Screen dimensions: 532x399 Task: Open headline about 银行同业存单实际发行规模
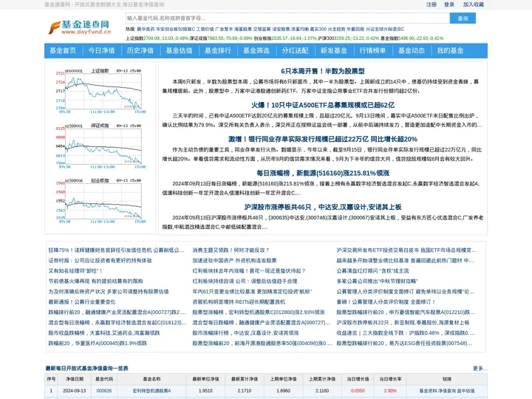tap(323, 139)
